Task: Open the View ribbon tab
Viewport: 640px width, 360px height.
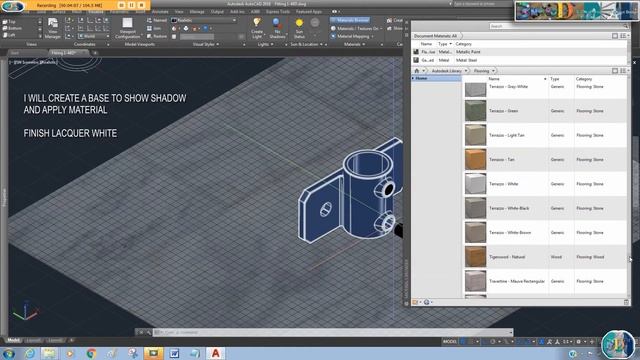Action: coord(179,12)
